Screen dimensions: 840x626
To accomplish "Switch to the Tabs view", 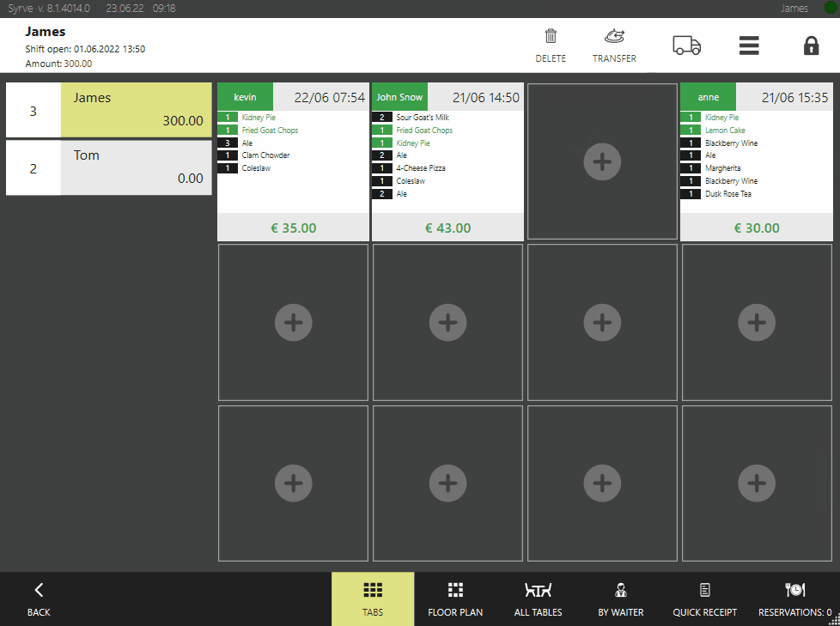I will (x=373, y=599).
